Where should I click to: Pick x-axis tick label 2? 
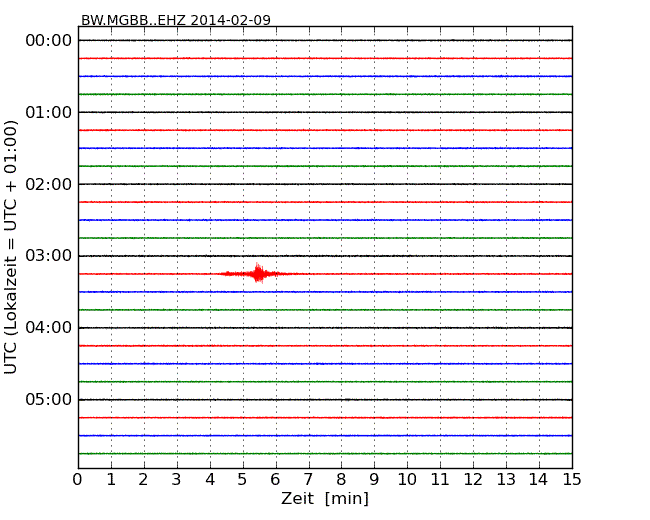[x=143, y=480]
